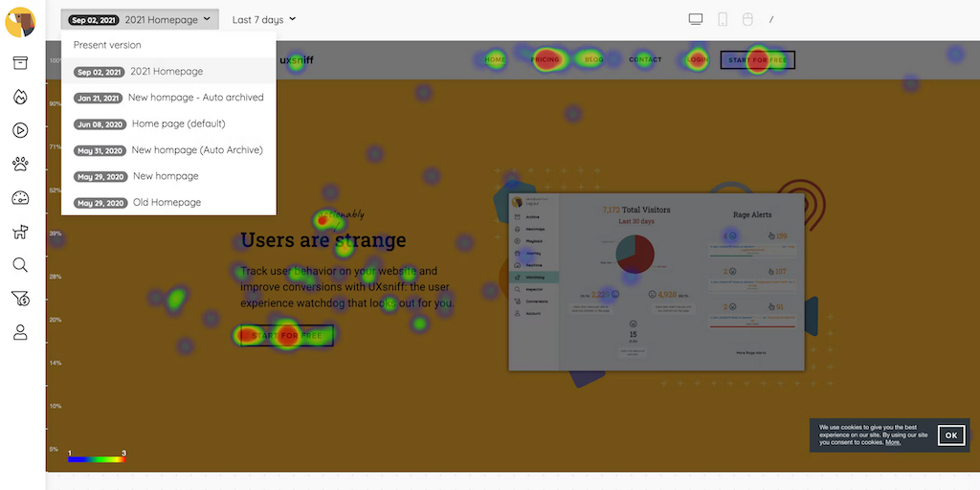
Task: Open Heatmaps via the flame icon in the sidebar
Action: tap(20, 97)
